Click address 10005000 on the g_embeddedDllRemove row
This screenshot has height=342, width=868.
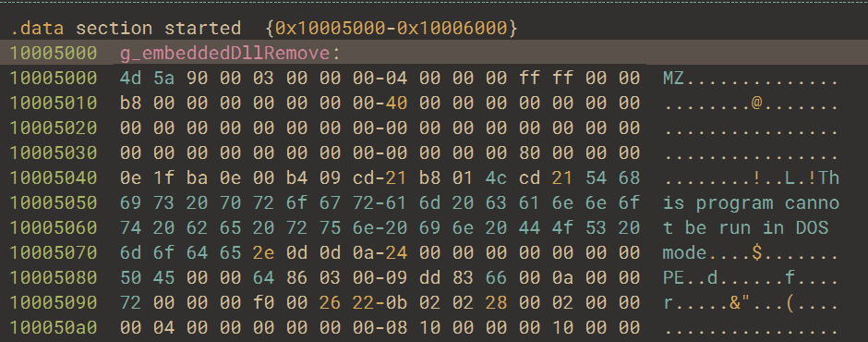pyautogui.click(x=54, y=54)
